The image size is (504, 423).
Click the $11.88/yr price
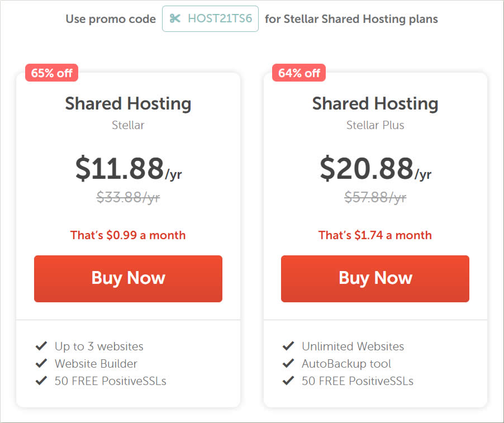pos(129,168)
